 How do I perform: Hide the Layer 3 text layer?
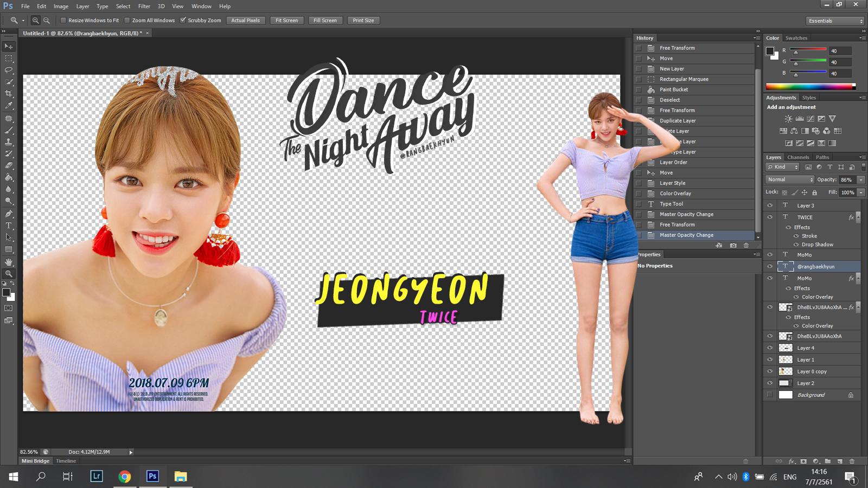pyautogui.click(x=769, y=206)
